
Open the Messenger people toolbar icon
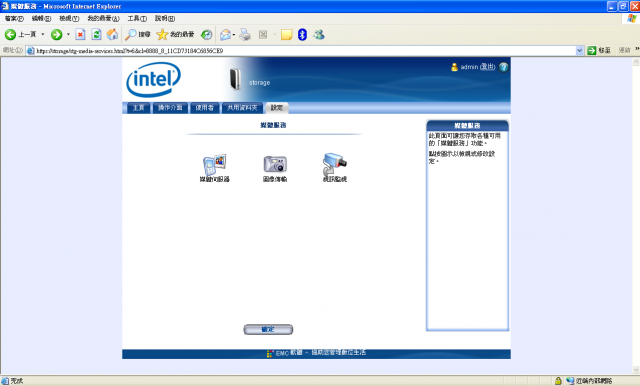point(319,35)
